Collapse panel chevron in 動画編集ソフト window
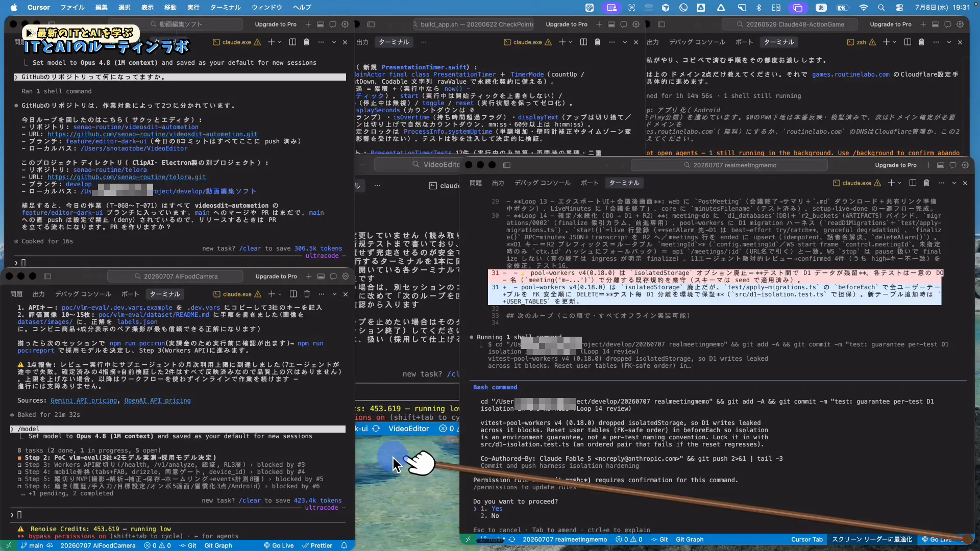Image resolution: width=980 pixels, height=551 pixels. click(334, 42)
